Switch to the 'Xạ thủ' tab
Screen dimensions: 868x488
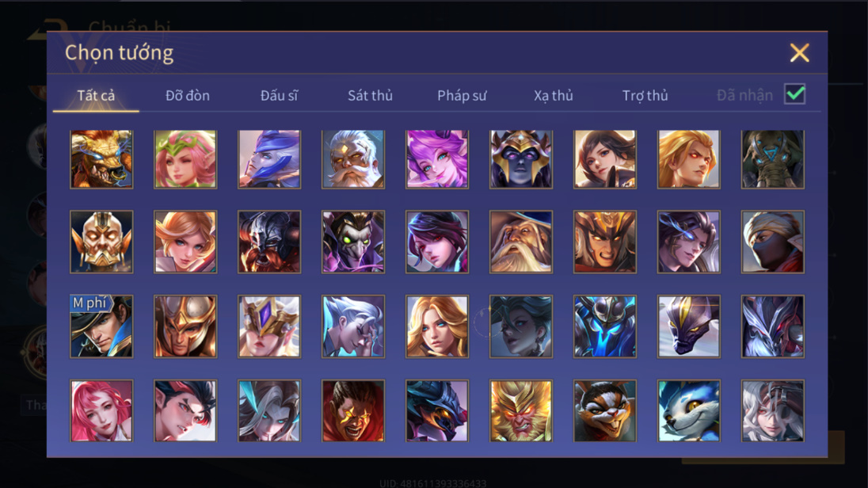553,96
